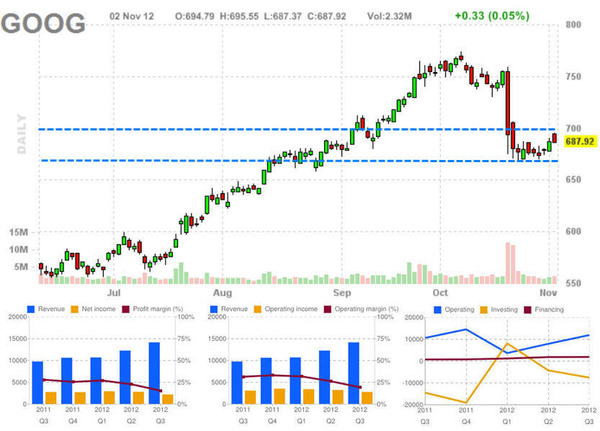Viewport: 600px width, 431px height.
Task: Click the Investing legend label
Action: coord(504,310)
